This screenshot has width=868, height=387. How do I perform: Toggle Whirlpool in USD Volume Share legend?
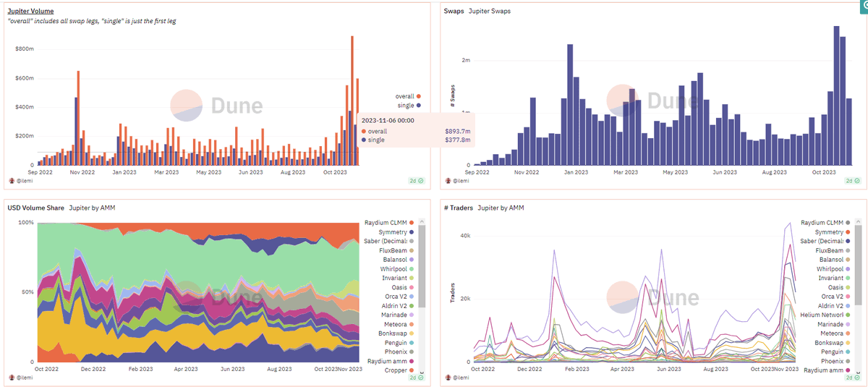pos(397,269)
